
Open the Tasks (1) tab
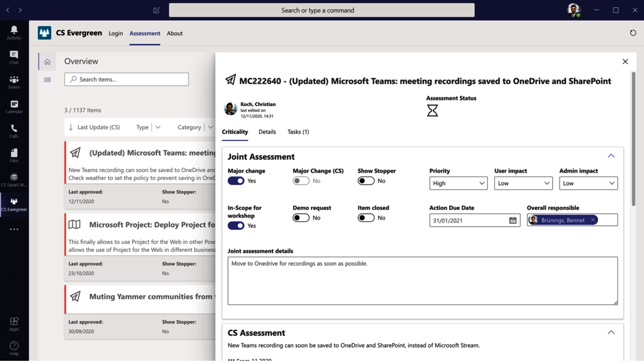click(x=298, y=132)
